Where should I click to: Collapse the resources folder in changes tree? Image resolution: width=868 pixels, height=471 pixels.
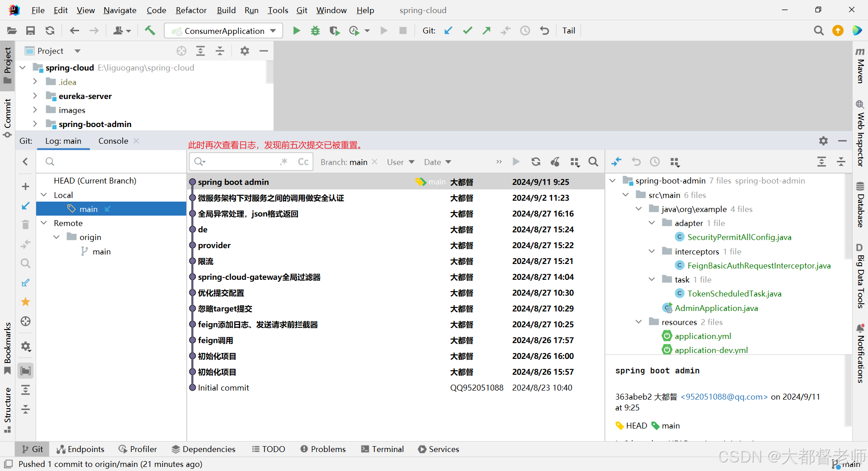click(639, 322)
